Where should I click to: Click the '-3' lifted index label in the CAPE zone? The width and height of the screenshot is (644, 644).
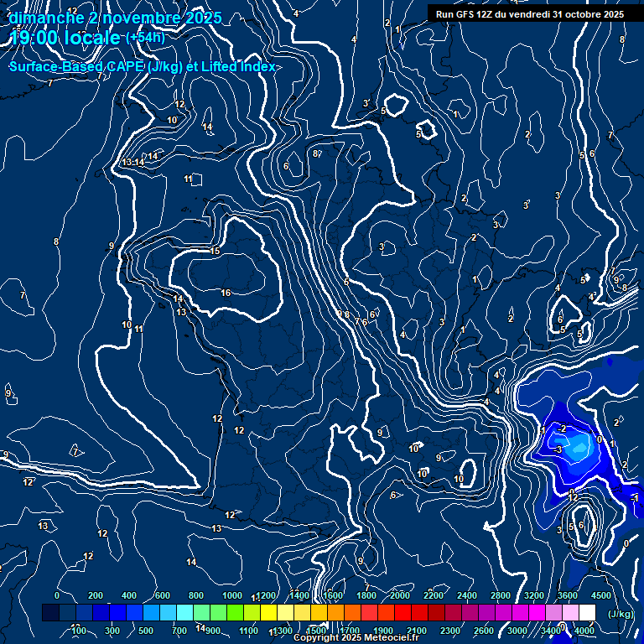click(558, 449)
